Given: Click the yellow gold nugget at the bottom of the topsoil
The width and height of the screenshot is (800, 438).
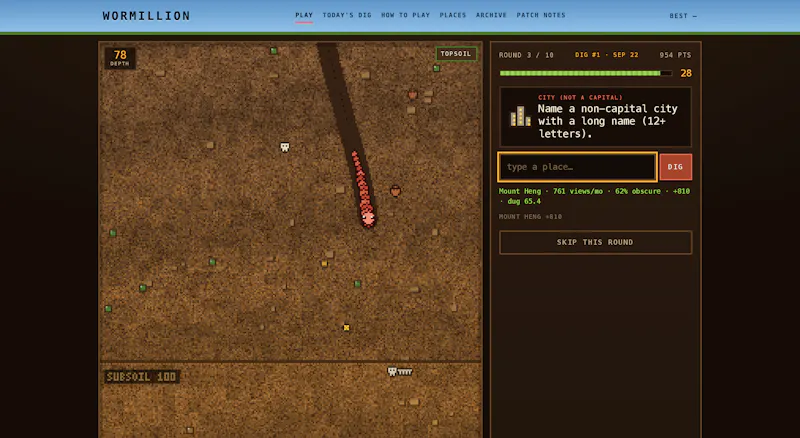Looking at the screenshot, I should click(346, 328).
